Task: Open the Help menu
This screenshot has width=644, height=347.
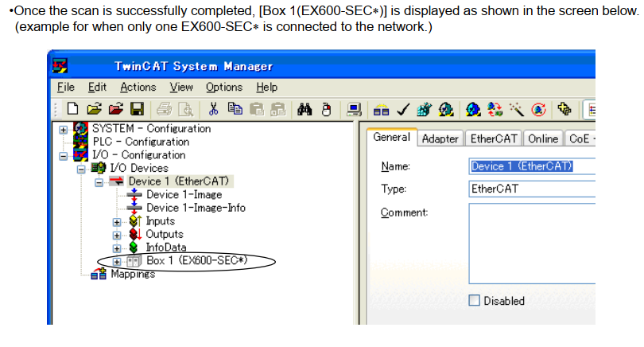Action: (x=267, y=88)
